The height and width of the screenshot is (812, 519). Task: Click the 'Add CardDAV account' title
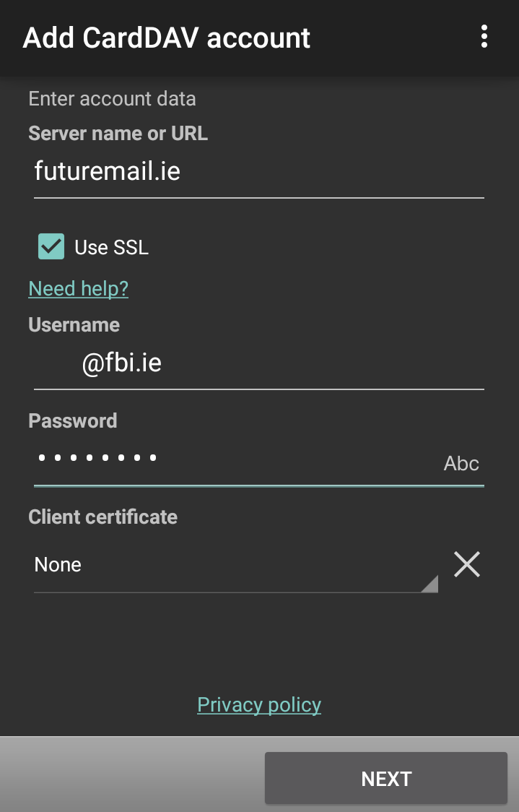pyautogui.click(x=167, y=38)
